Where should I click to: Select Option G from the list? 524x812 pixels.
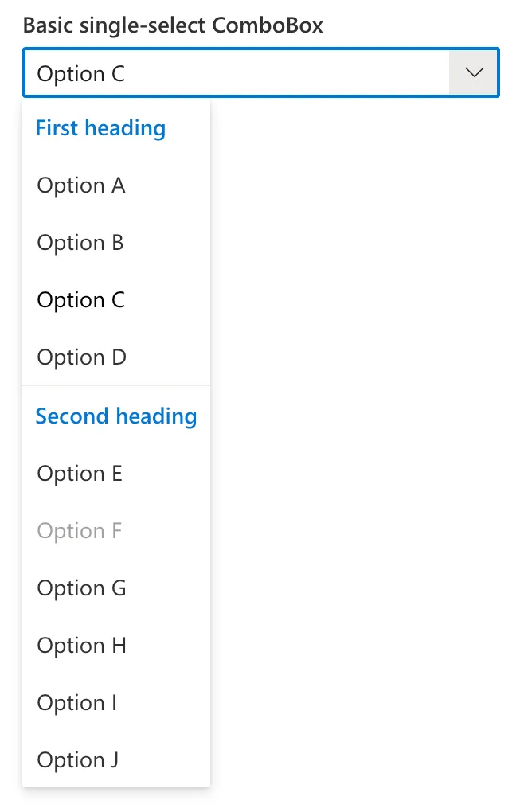82,588
